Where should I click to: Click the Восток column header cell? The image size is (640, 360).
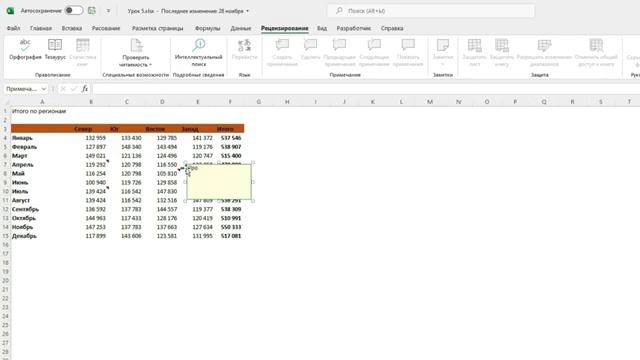click(x=155, y=129)
